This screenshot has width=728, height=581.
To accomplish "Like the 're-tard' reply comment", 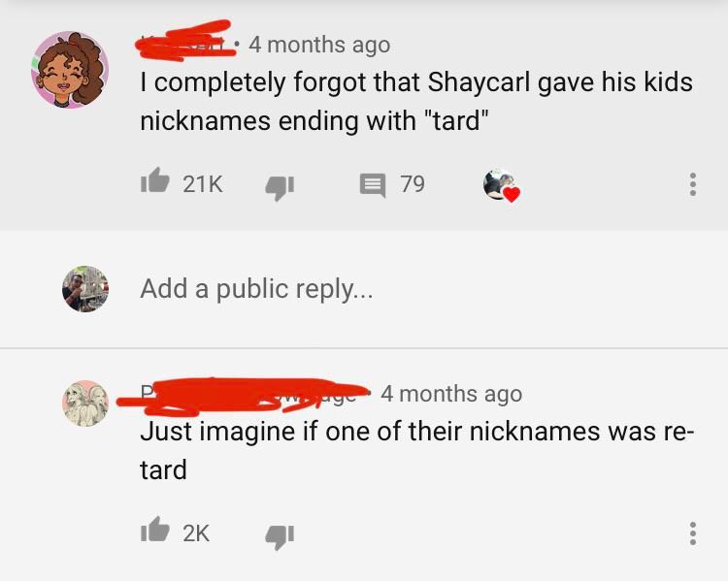I will (154, 530).
